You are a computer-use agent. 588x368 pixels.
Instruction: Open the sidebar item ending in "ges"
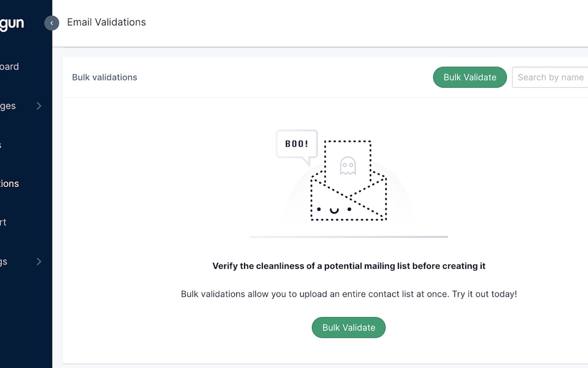click(8, 106)
